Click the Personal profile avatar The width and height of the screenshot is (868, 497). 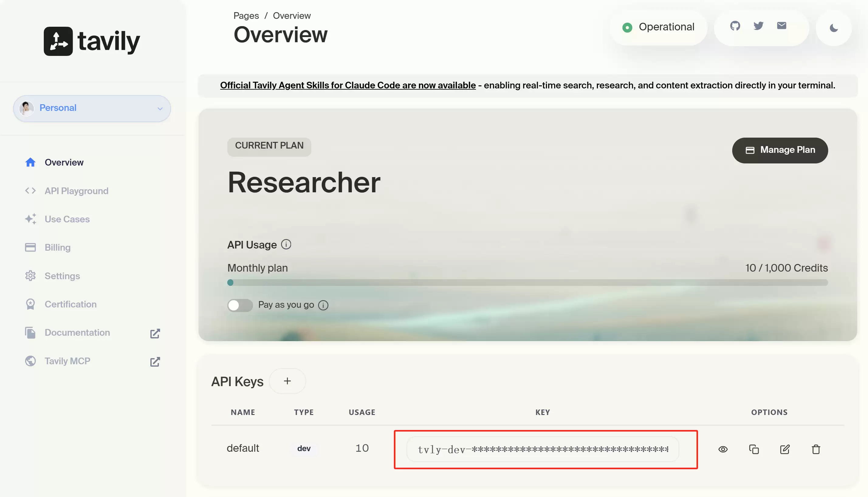pos(26,108)
